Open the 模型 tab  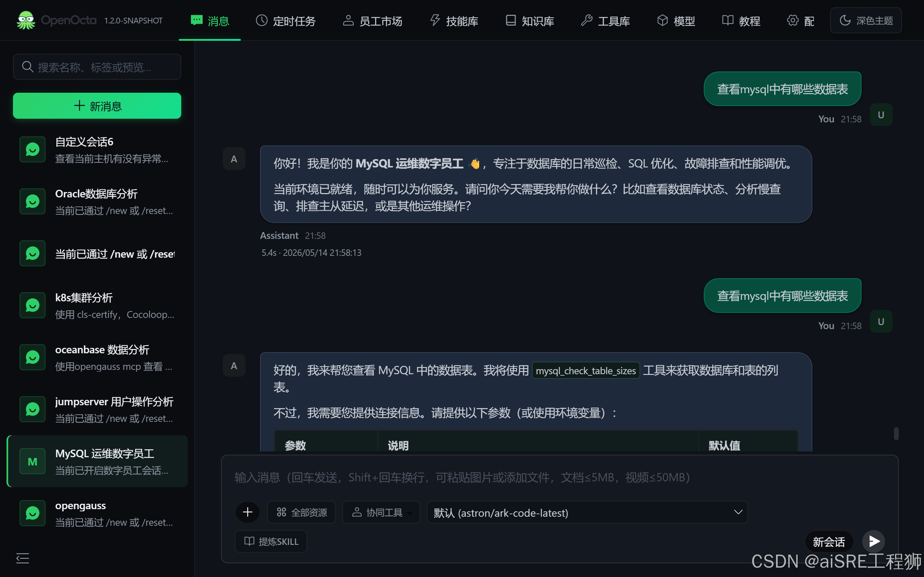pyautogui.click(x=676, y=21)
